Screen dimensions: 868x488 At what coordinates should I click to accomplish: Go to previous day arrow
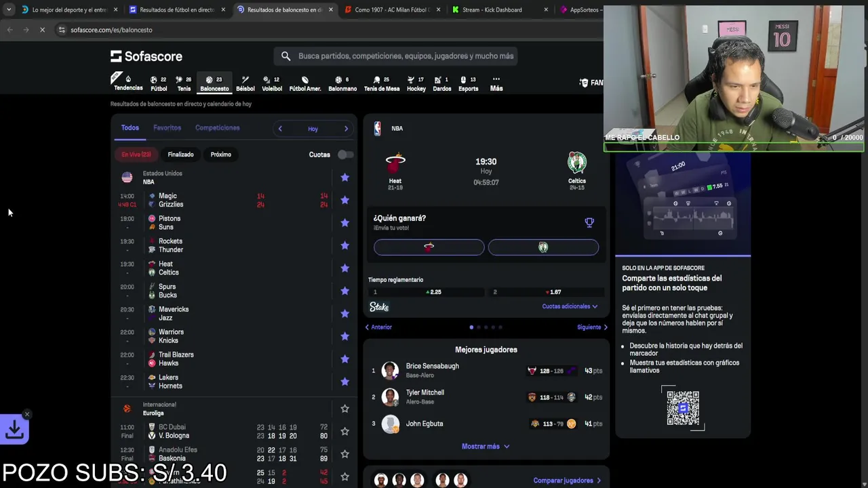point(280,129)
